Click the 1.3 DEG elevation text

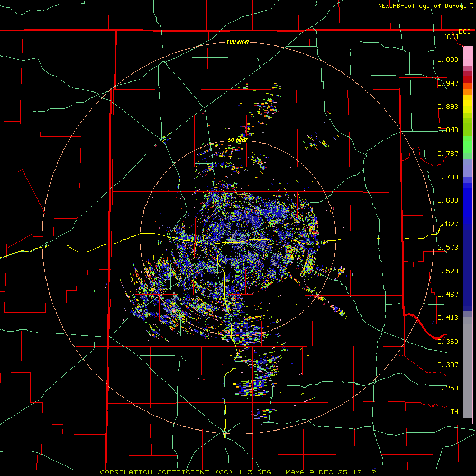255,472
